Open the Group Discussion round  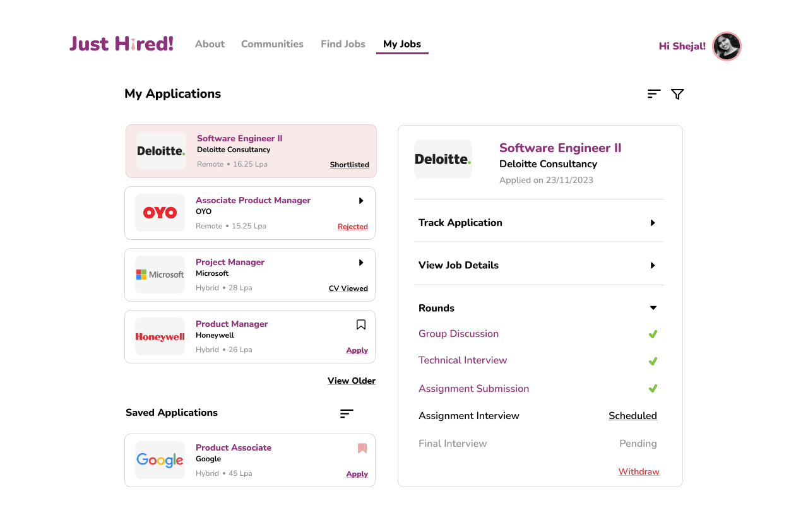[458, 334]
